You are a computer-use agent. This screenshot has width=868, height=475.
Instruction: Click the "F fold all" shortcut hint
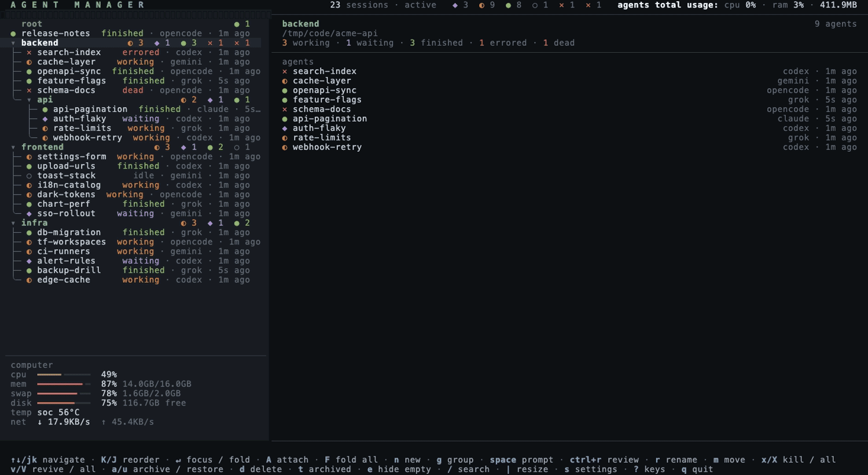(x=351, y=460)
